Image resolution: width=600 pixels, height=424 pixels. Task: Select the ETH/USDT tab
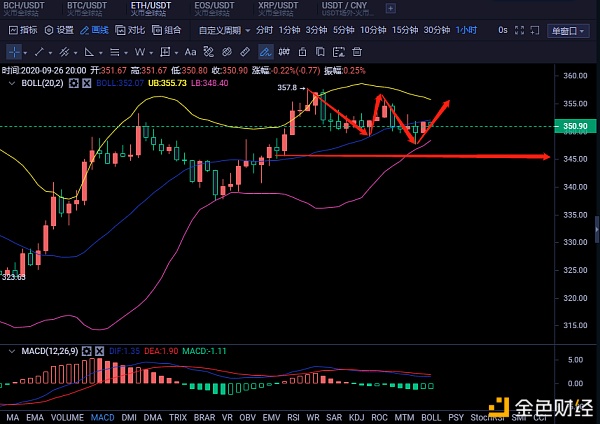point(151,8)
